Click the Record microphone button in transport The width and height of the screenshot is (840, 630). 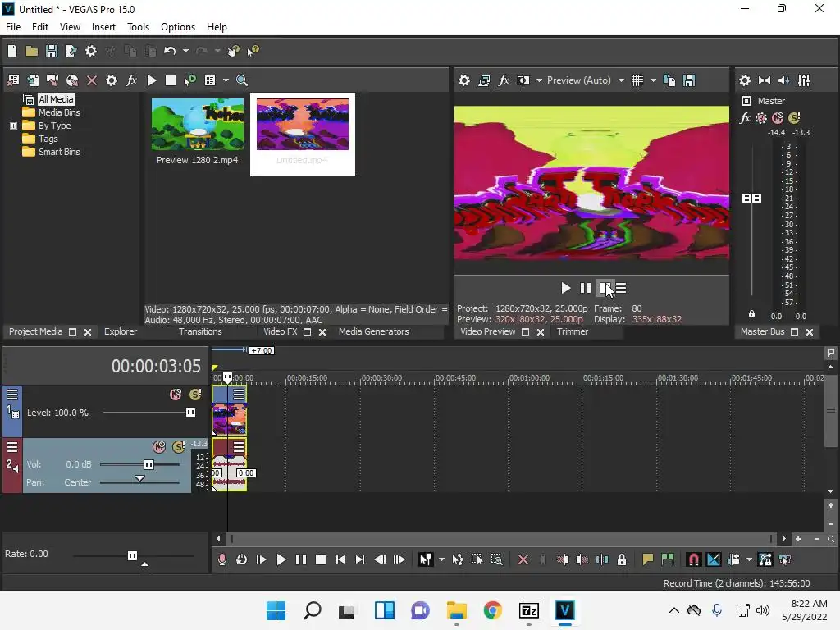(222, 559)
